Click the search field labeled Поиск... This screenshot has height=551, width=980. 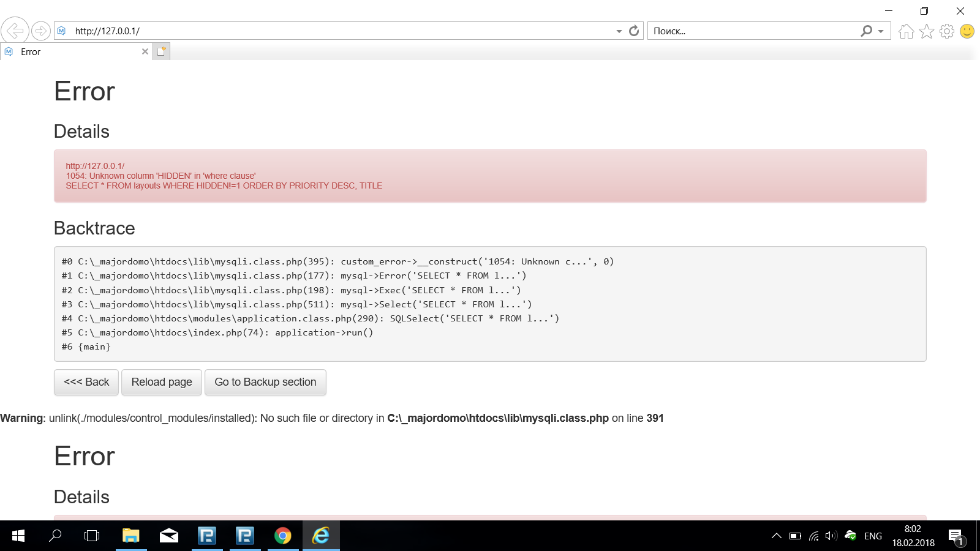click(753, 31)
